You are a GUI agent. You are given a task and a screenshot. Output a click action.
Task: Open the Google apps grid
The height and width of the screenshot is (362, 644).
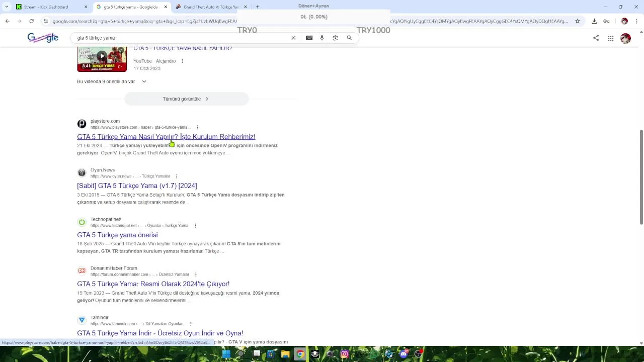pos(610,38)
